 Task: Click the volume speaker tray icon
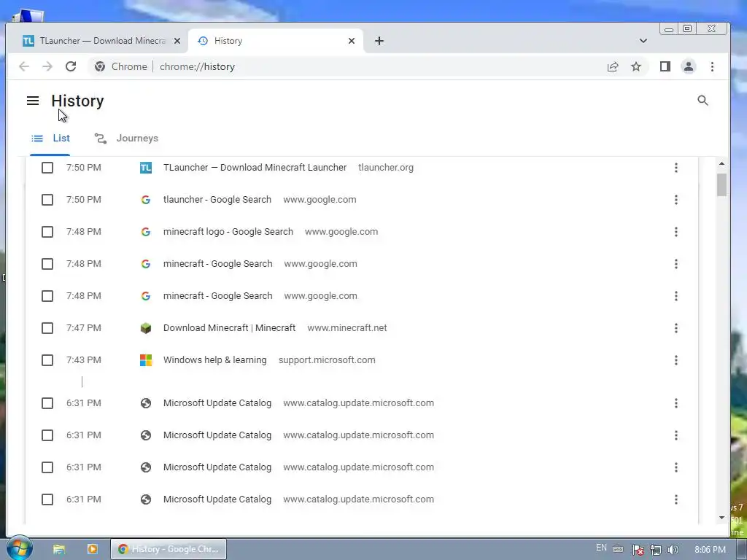[673, 550]
